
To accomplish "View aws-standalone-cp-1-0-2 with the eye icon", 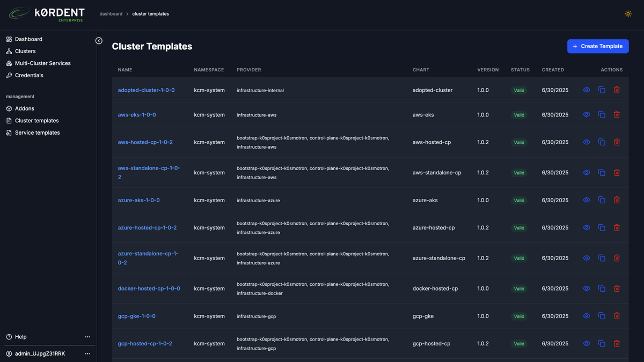I will pyautogui.click(x=587, y=173).
